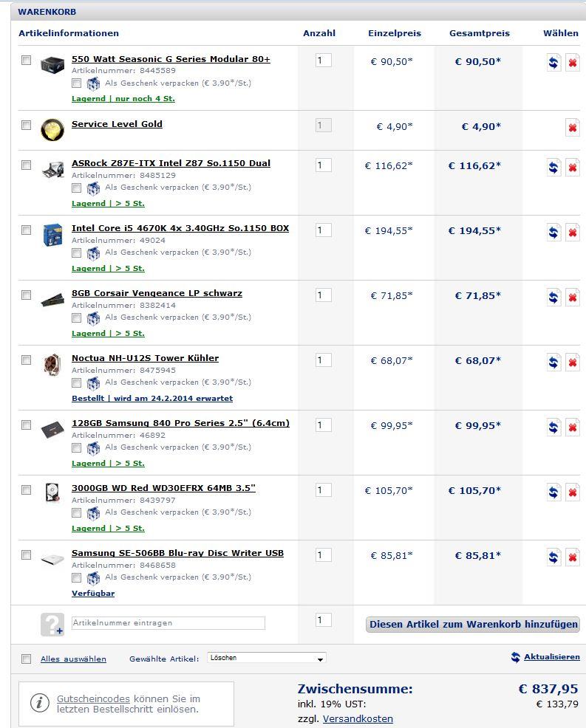Click the Gutscheincodes info icon
This screenshot has width=586, height=728.
pos(40,703)
